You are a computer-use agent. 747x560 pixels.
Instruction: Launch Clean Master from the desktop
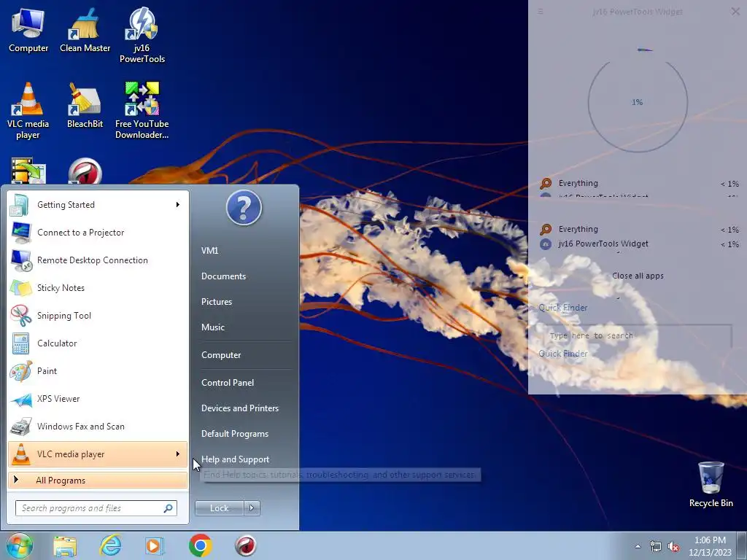coord(85,31)
